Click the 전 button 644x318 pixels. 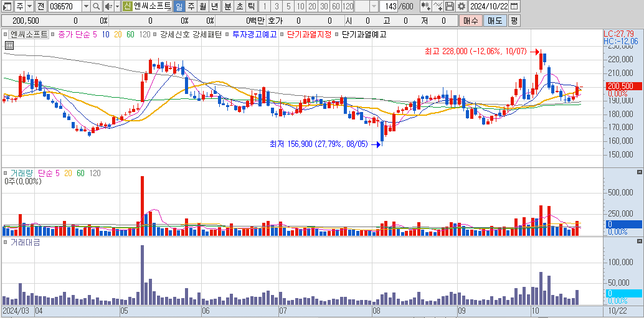pyautogui.click(x=40, y=6)
